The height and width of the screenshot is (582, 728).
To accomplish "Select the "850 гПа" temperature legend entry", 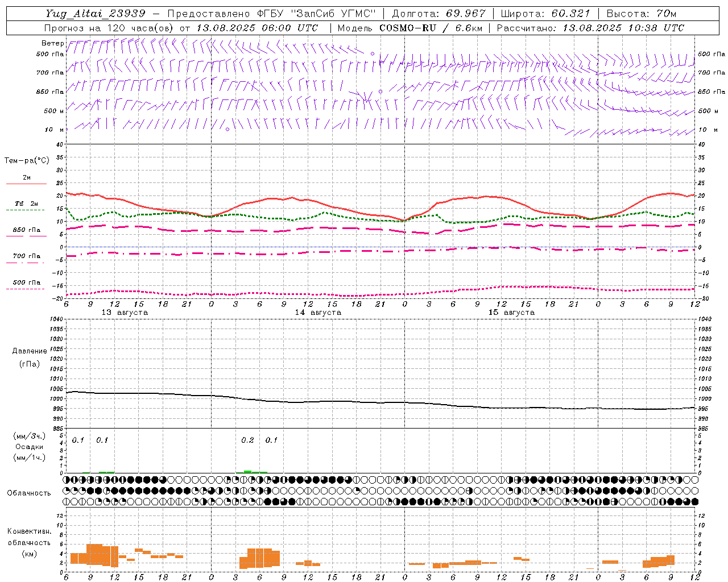I will click(x=27, y=230).
